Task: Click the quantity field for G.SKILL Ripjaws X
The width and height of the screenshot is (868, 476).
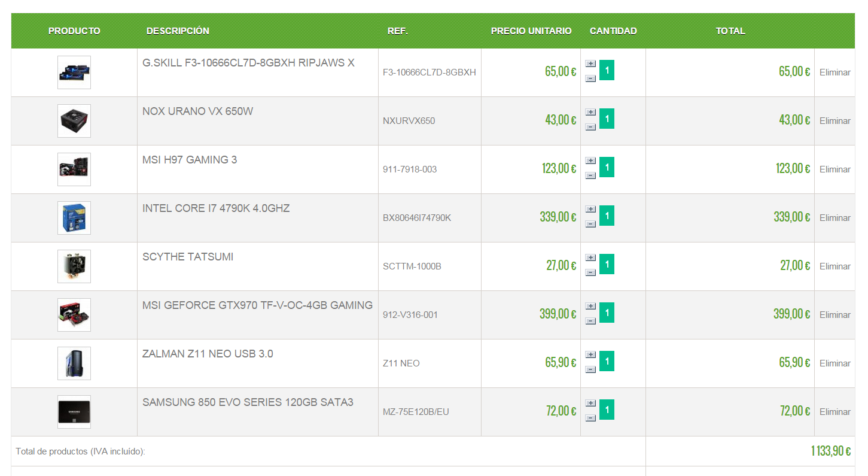Action: tap(607, 70)
